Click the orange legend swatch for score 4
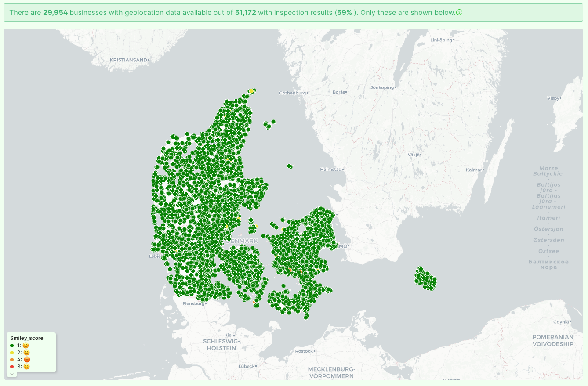Viewport: 588px width, 386px height. click(12, 360)
